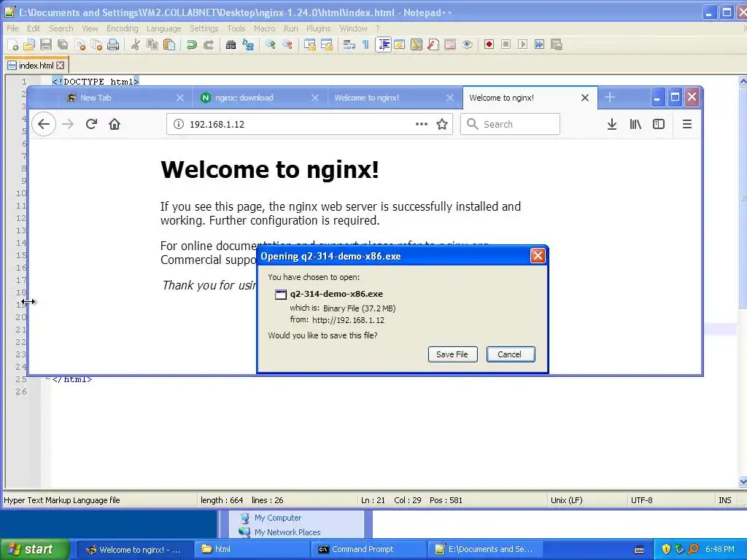The height and width of the screenshot is (560, 747).
Task: Open the Encoding menu in Notepad++
Action: [x=123, y=28]
